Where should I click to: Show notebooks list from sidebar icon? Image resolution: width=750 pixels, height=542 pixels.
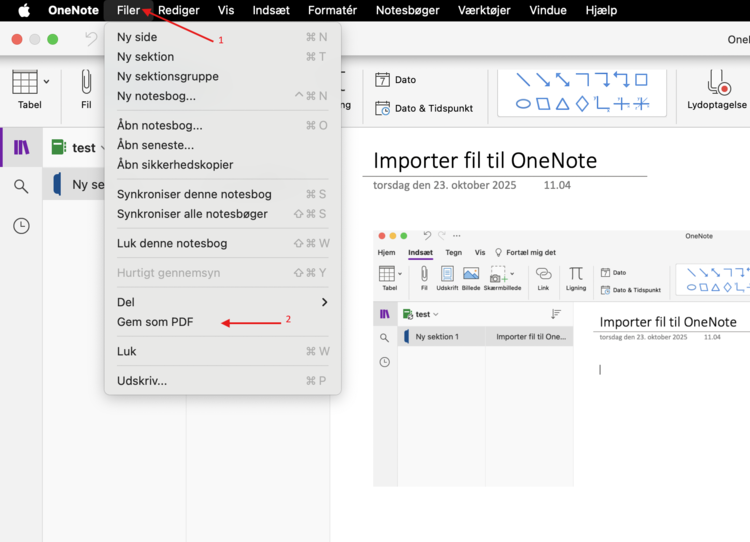point(21,148)
